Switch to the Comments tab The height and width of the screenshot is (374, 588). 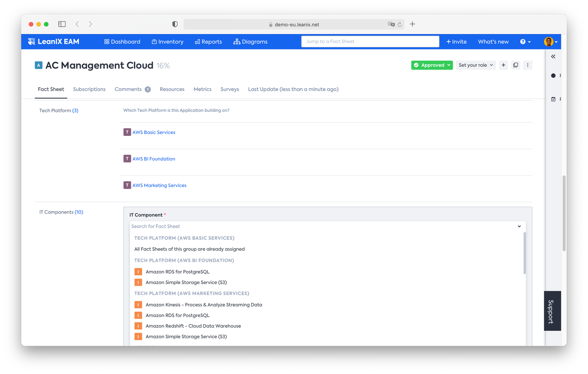click(132, 89)
